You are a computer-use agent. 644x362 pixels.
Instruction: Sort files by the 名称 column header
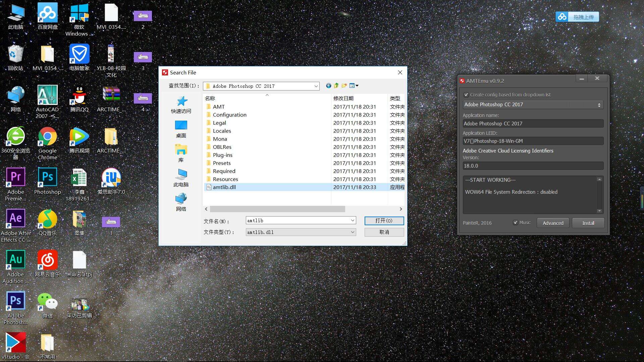[x=267, y=98]
